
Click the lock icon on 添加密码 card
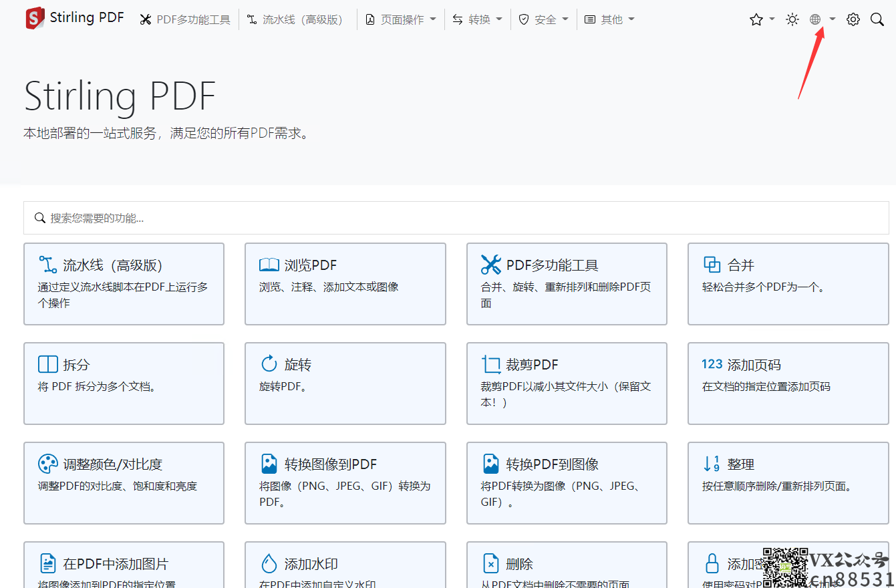pos(712,563)
